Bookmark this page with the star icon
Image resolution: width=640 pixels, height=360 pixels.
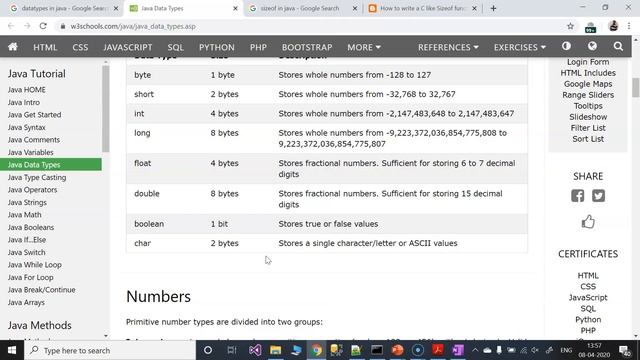(x=570, y=26)
